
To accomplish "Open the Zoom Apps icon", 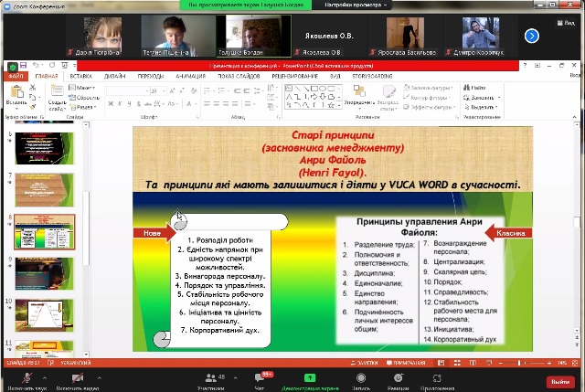I will pyautogui.click(x=437, y=376).
